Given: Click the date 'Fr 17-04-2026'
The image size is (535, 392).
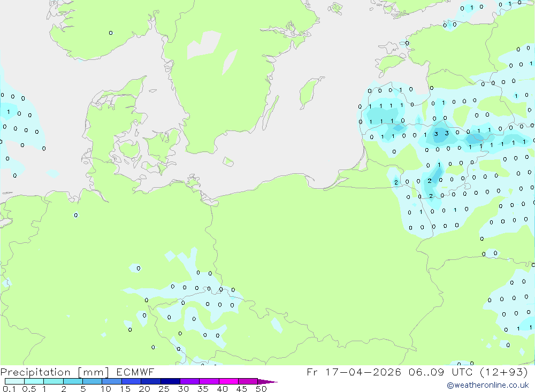Looking at the screenshot, I should [x=354, y=372].
